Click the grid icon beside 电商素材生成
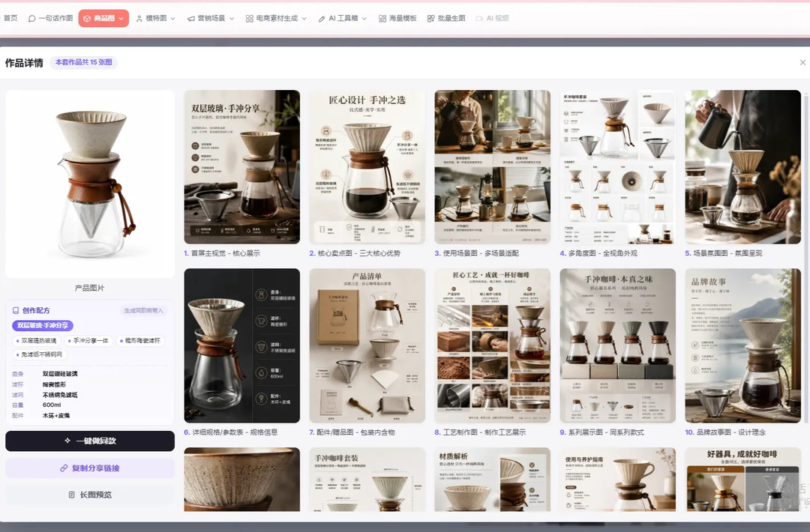This screenshot has height=532, width=810. coord(250,19)
